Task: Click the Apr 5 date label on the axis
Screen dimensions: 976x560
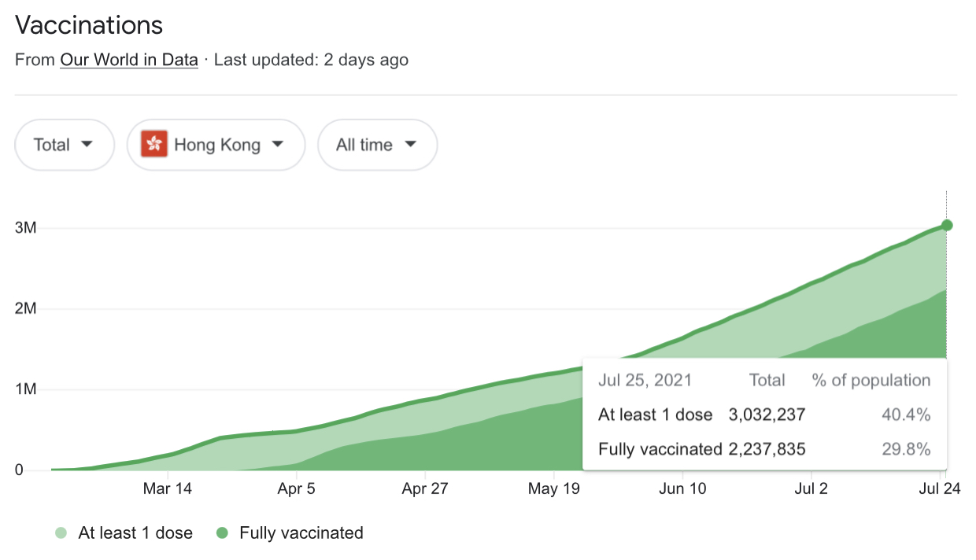Action: [x=297, y=489]
